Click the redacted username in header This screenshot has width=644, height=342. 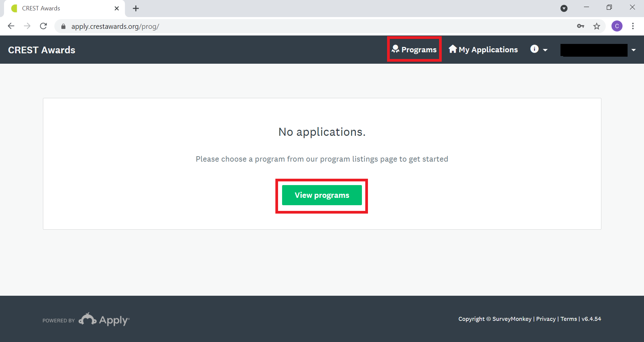(594, 50)
